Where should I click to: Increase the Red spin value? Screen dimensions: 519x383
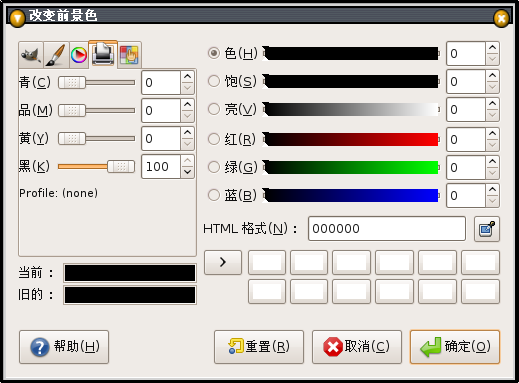point(492,134)
